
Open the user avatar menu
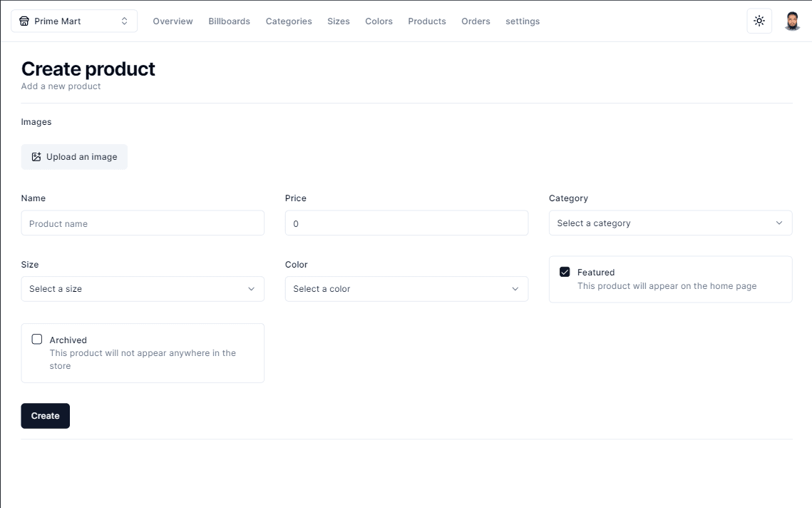tap(792, 21)
